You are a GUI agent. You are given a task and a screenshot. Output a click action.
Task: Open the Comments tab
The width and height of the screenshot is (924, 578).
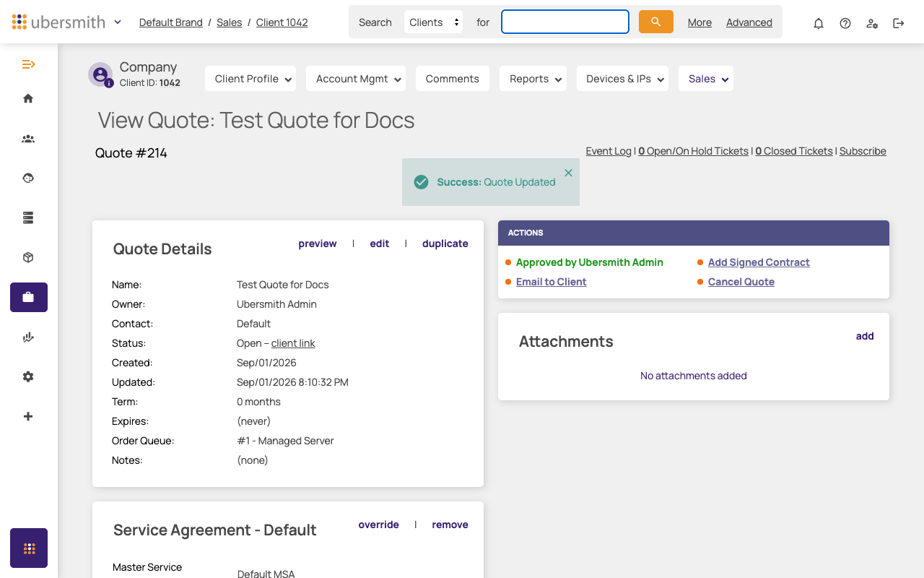453,79
